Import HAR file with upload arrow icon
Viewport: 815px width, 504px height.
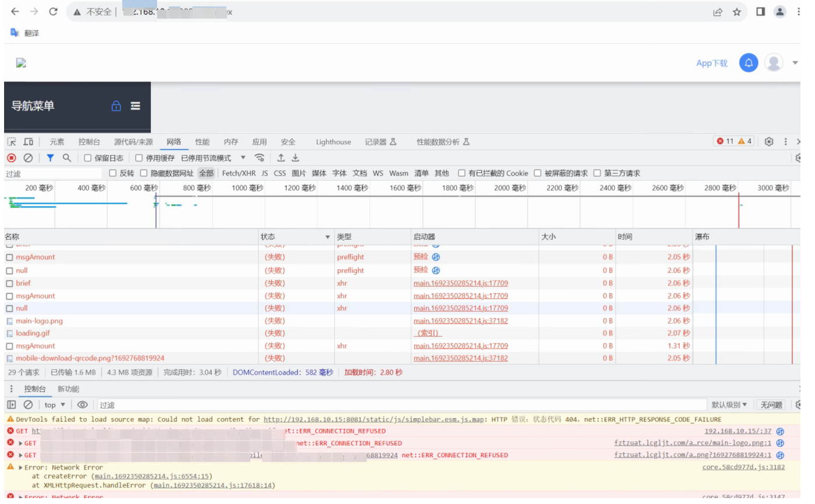(281, 158)
